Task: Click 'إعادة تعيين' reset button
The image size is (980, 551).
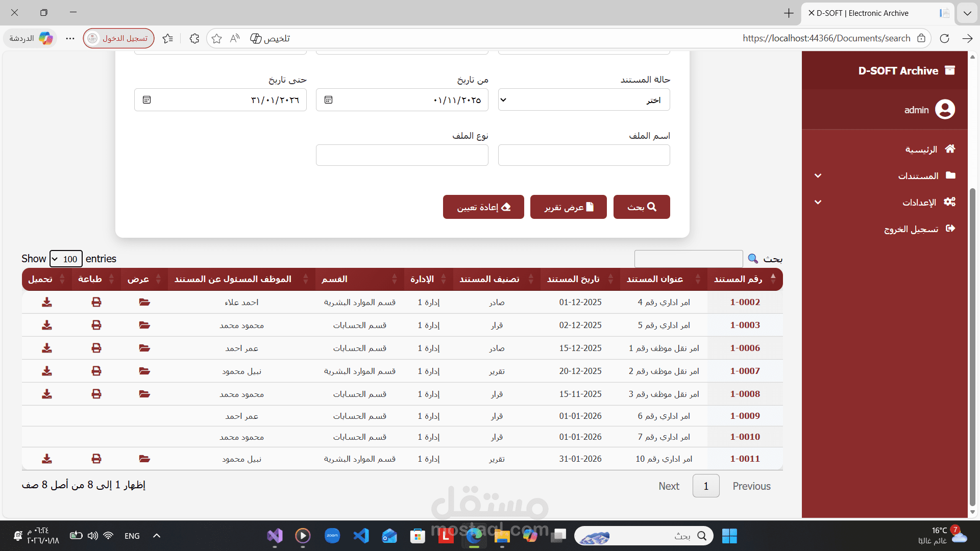Action: click(483, 207)
